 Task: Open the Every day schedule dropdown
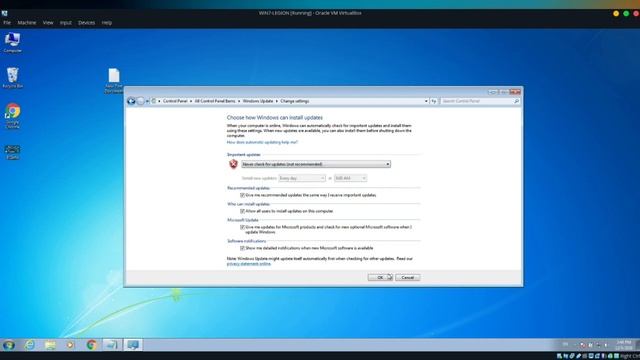(302, 178)
